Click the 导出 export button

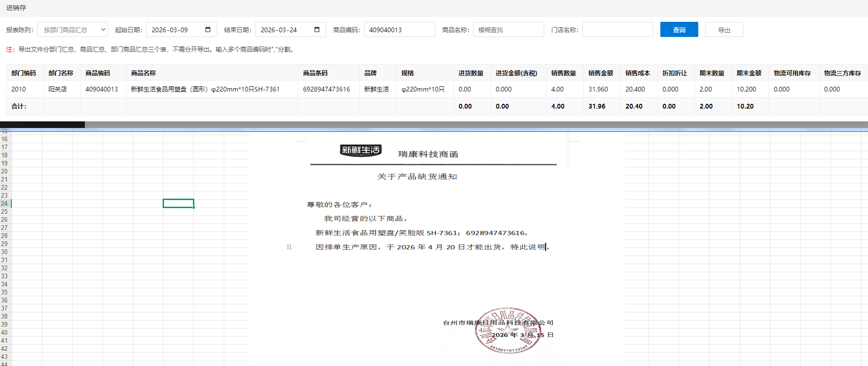coord(724,29)
